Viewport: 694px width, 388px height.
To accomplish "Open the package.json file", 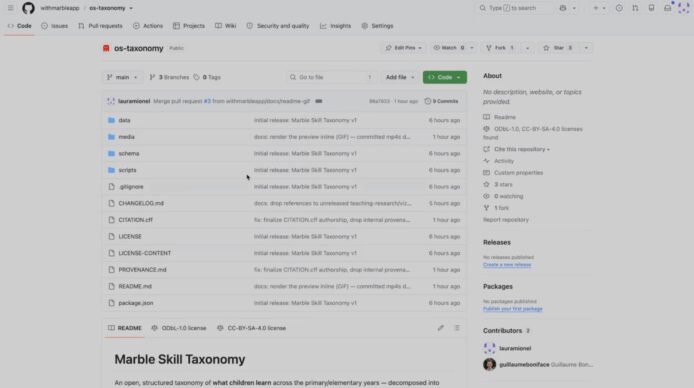I will 135,303.
